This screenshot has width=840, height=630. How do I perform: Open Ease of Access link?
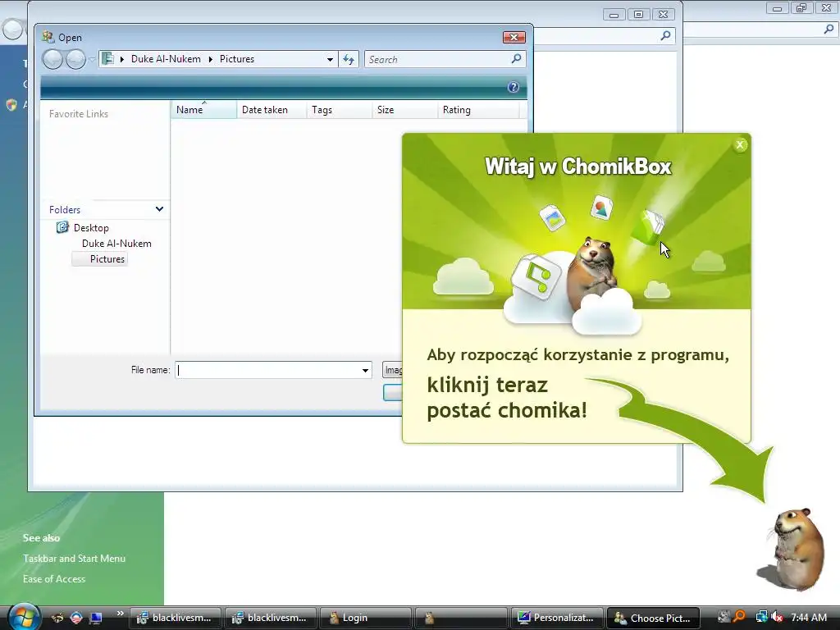tap(54, 578)
